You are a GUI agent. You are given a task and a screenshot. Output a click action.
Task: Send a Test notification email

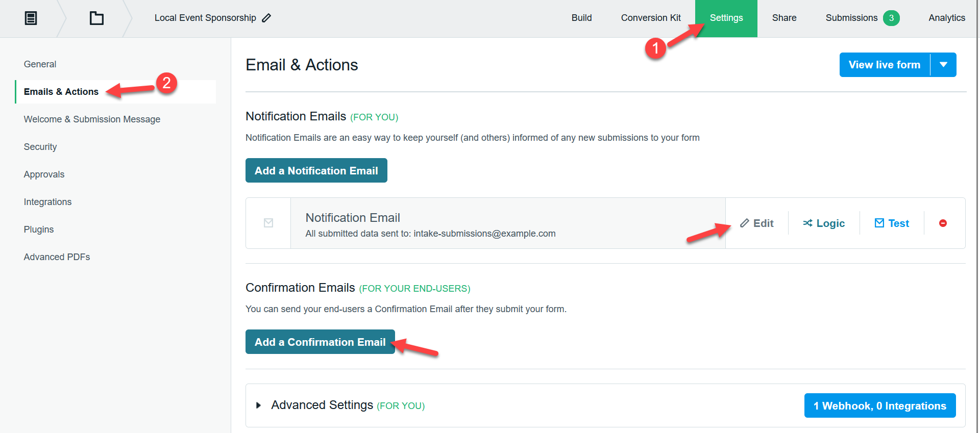(892, 223)
